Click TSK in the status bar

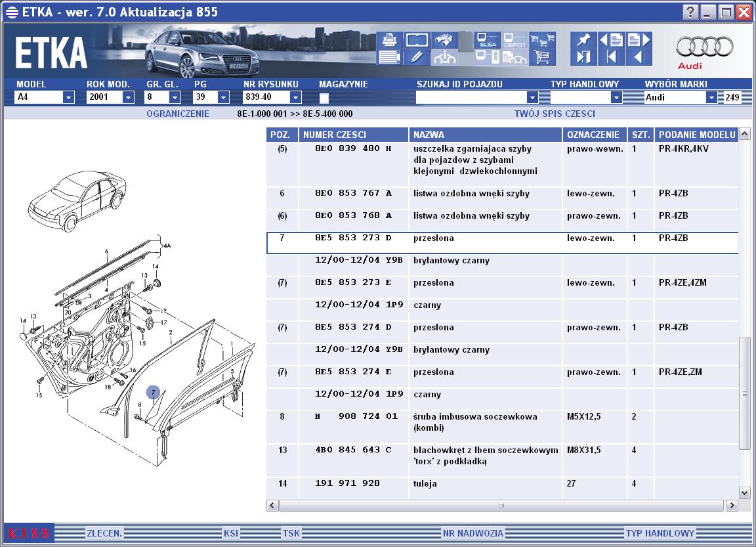coord(291,533)
